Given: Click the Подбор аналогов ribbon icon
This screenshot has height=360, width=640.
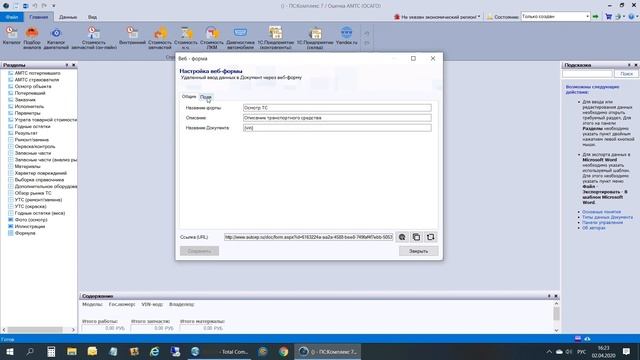Looking at the screenshot, I should (x=32, y=38).
